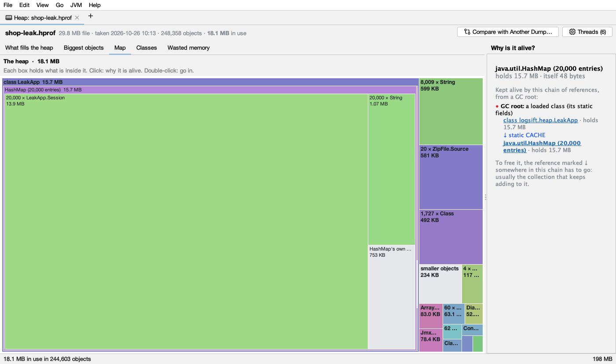Image resolution: width=616 pixels, height=364 pixels.
Task: Click the Why is it alive? heading
Action: [513, 48]
